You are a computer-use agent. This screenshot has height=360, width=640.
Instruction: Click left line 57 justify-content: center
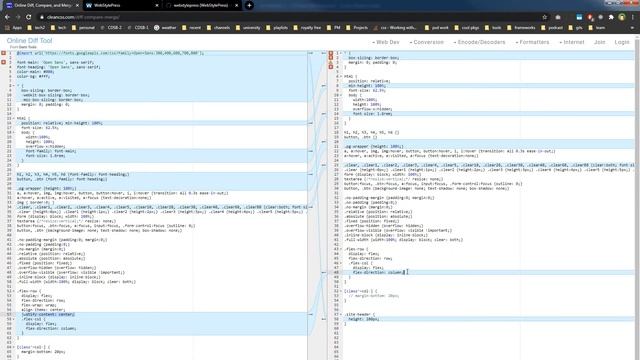click(x=48, y=314)
